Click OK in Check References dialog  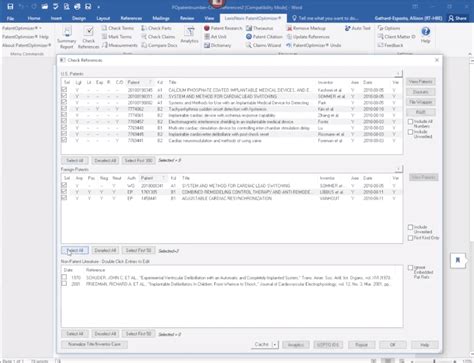[393, 345]
